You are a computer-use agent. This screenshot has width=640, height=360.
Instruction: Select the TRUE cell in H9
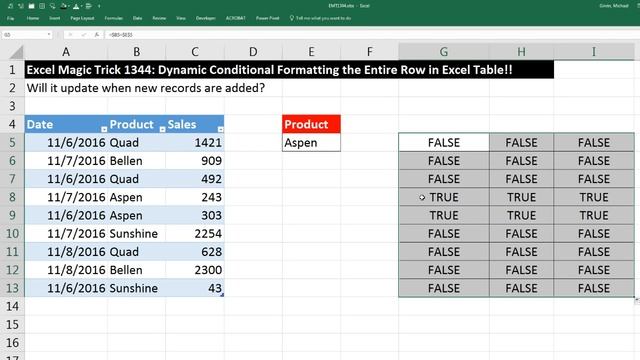click(521, 216)
